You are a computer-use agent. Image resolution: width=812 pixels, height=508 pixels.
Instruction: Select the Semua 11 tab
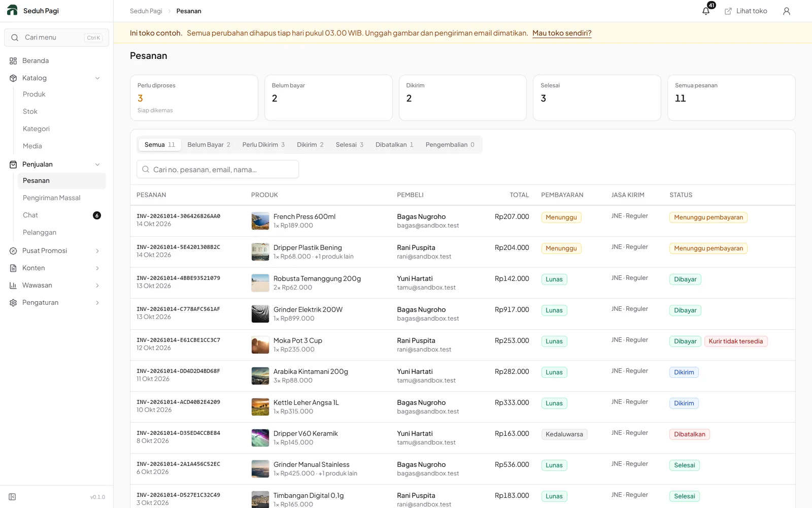point(160,145)
